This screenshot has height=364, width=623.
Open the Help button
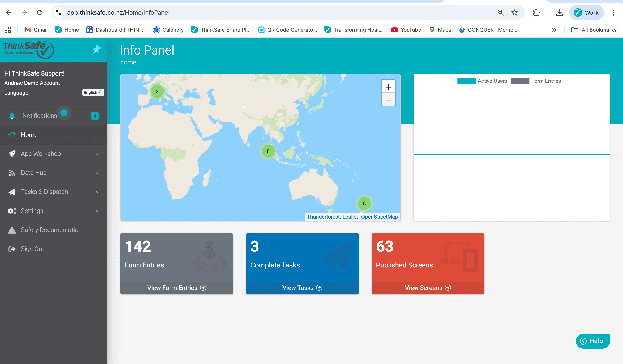pyautogui.click(x=593, y=341)
